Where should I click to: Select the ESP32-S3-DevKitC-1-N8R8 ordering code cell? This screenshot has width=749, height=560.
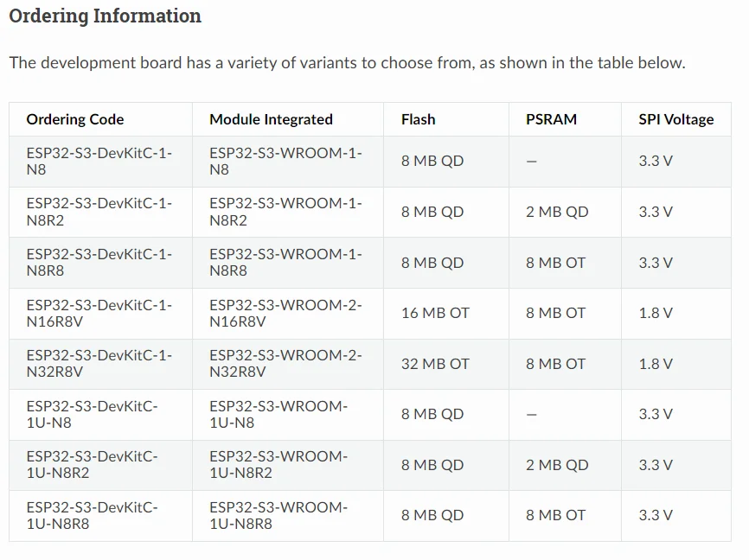coord(99,263)
